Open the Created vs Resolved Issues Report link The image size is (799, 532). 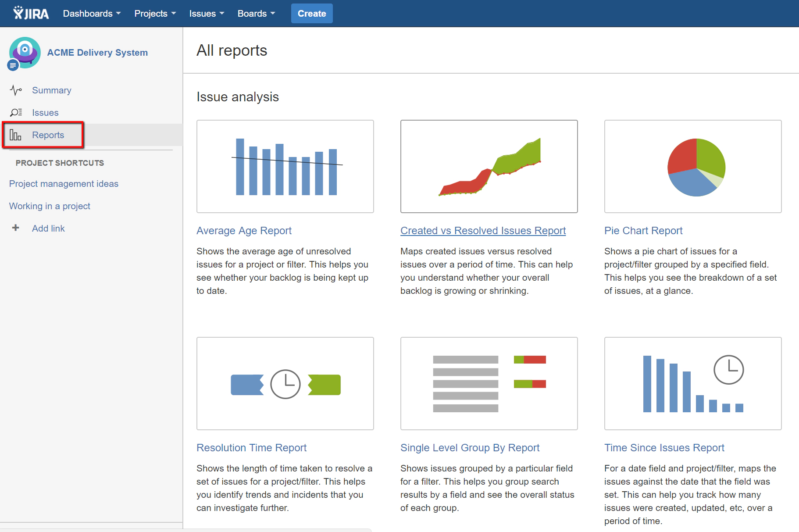[x=483, y=230]
